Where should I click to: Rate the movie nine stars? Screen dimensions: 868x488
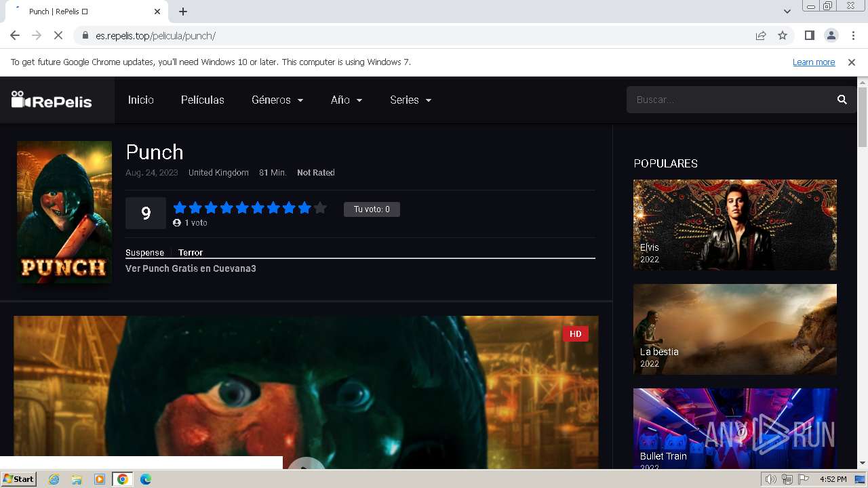tap(304, 208)
